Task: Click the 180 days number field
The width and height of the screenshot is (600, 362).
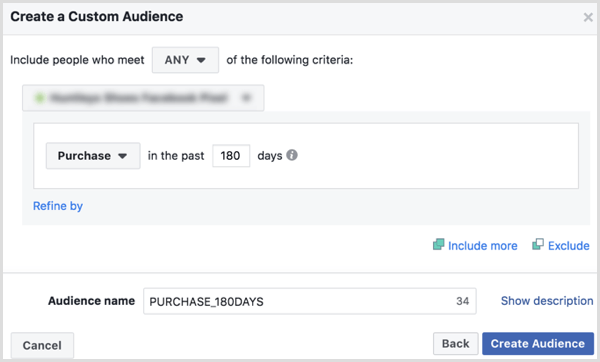Action: [231, 156]
